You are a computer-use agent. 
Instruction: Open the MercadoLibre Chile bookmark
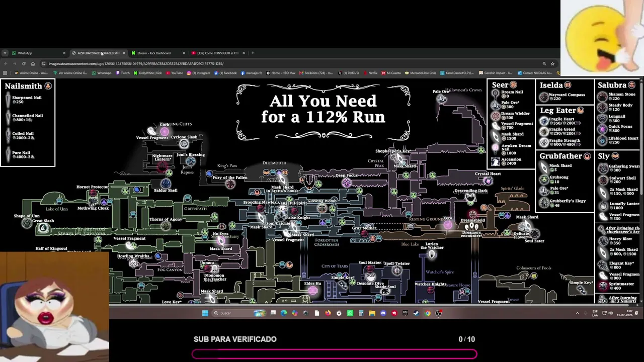[x=422, y=73]
